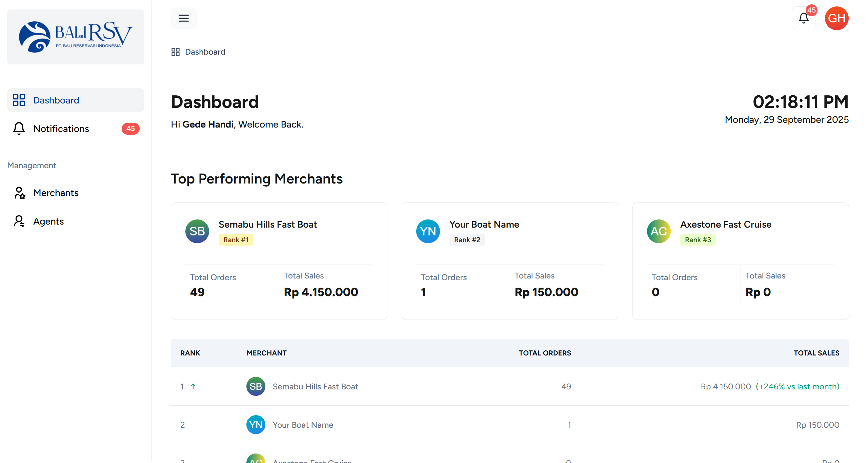
Task: Select the Rank #1 badge
Action: point(236,240)
